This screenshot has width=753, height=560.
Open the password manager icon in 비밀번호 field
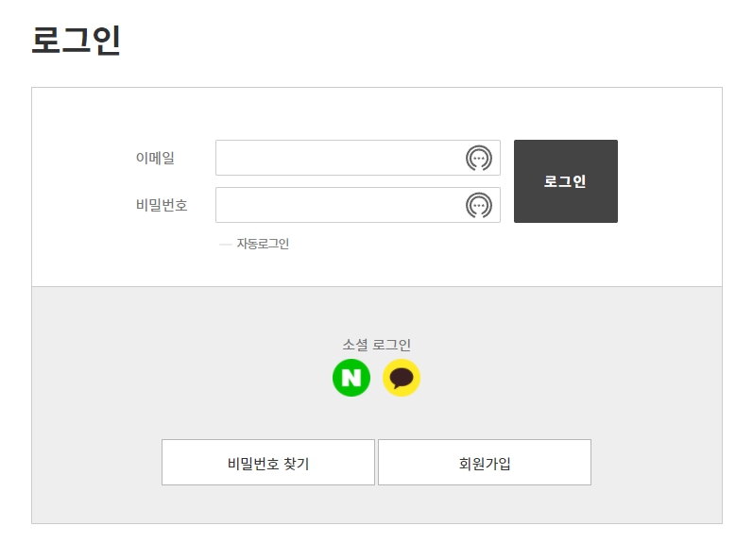(479, 205)
